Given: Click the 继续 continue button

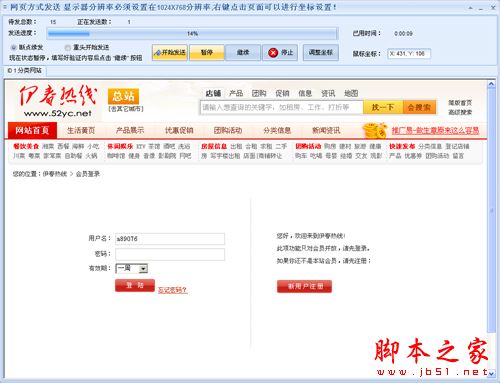Looking at the screenshot, I should (x=243, y=53).
